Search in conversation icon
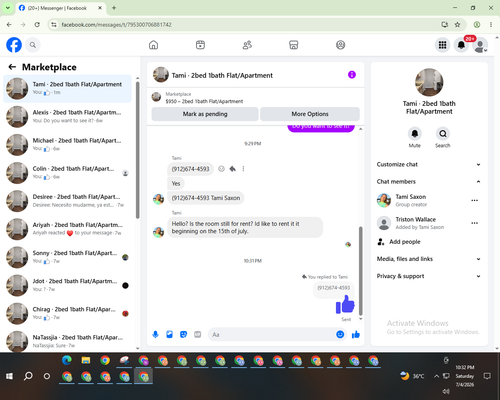 tap(443, 134)
